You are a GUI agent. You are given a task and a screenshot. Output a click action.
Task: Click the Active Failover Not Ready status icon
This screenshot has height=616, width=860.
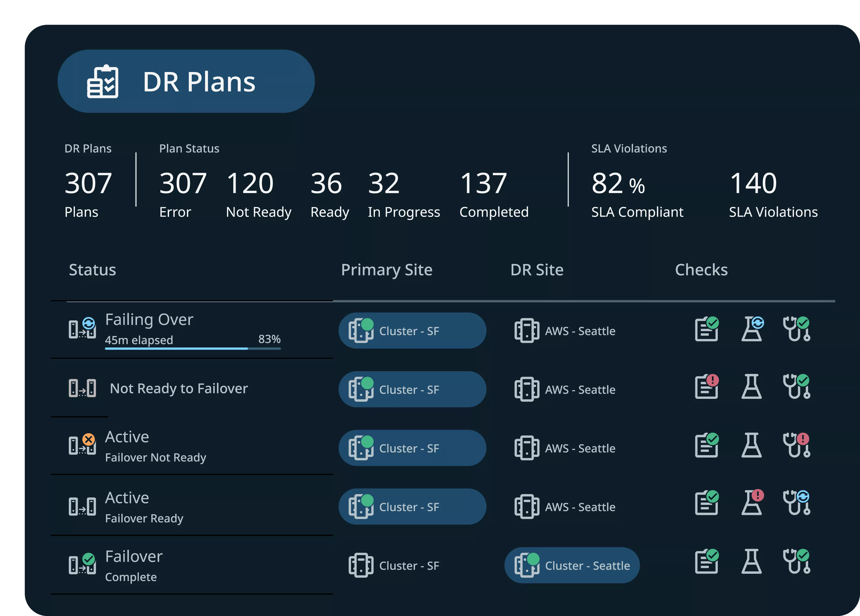[x=82, y=444]
